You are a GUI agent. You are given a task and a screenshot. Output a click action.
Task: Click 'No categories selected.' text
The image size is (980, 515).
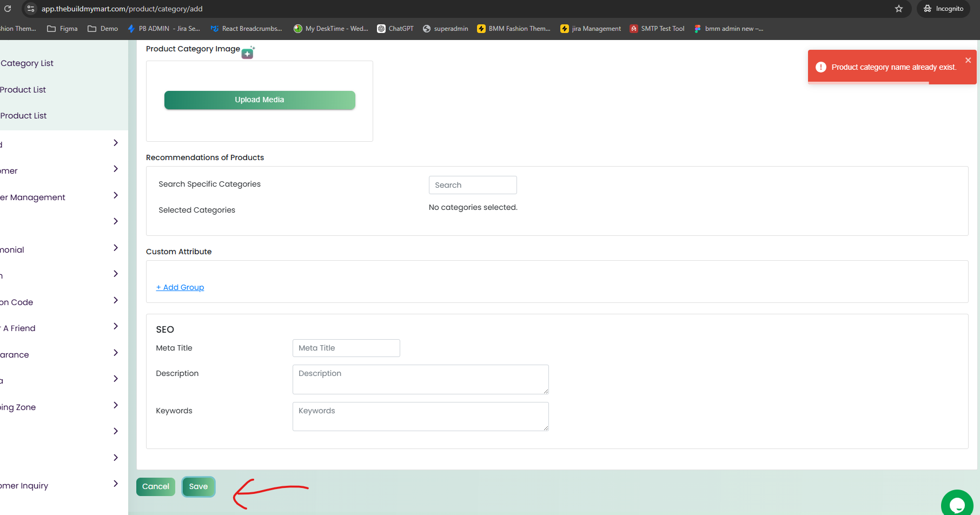click(473, 207)
